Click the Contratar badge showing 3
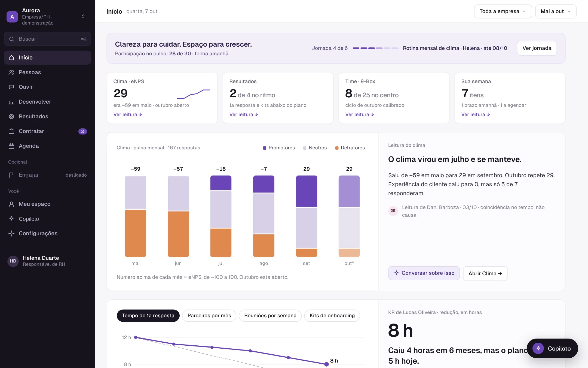 click(82, 131)
